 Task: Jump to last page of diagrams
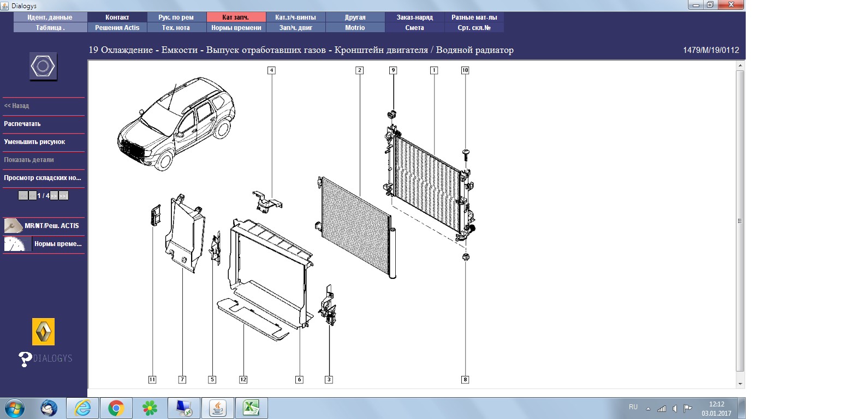pyautogui.click(x=64, y=195)
